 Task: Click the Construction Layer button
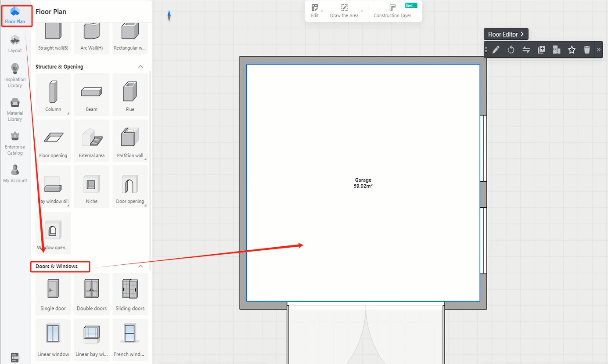(x=392, y=11)
